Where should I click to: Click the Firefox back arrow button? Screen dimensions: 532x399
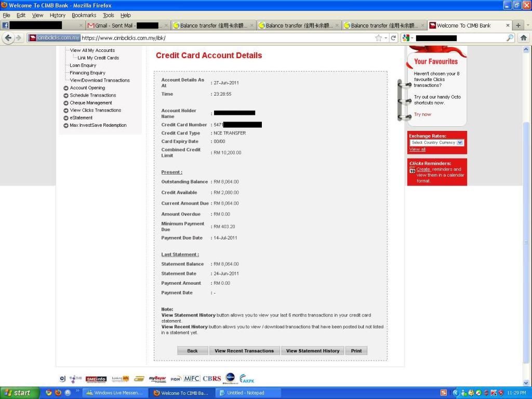point(8,38)
